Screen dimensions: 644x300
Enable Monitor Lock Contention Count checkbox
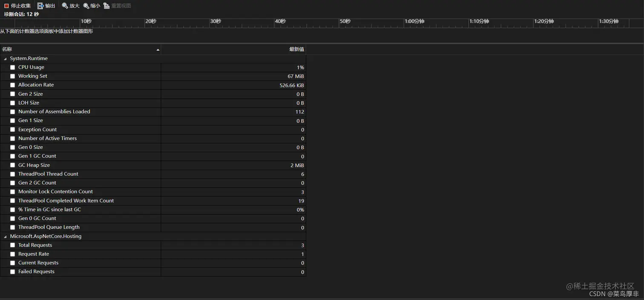tap(12, 192)
